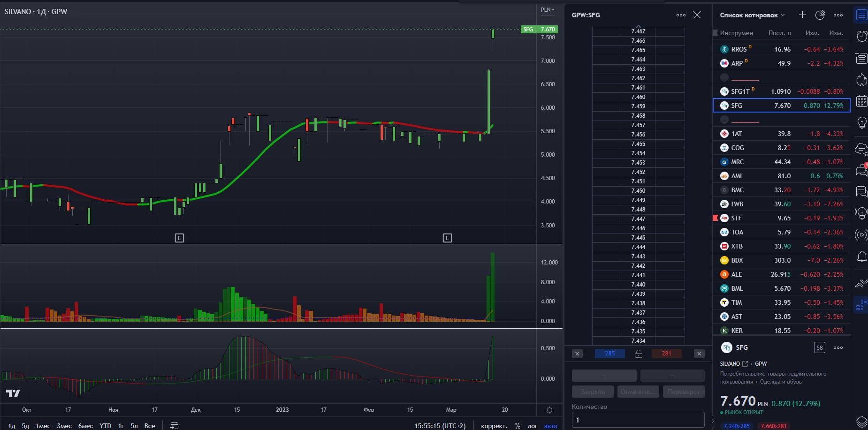The image size is (868, 430).
Task: Open the private chat message icon in sidebar
Action: pos(861,191)
